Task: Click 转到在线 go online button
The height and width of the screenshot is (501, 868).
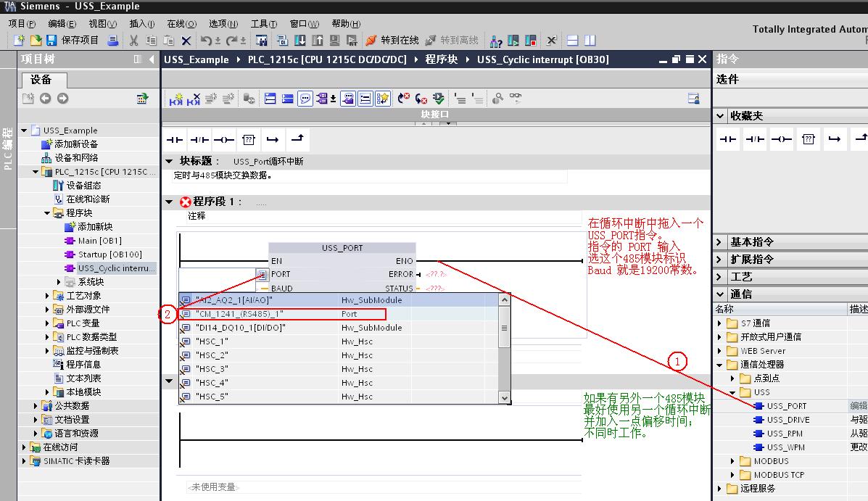Action: click(392, 41)
